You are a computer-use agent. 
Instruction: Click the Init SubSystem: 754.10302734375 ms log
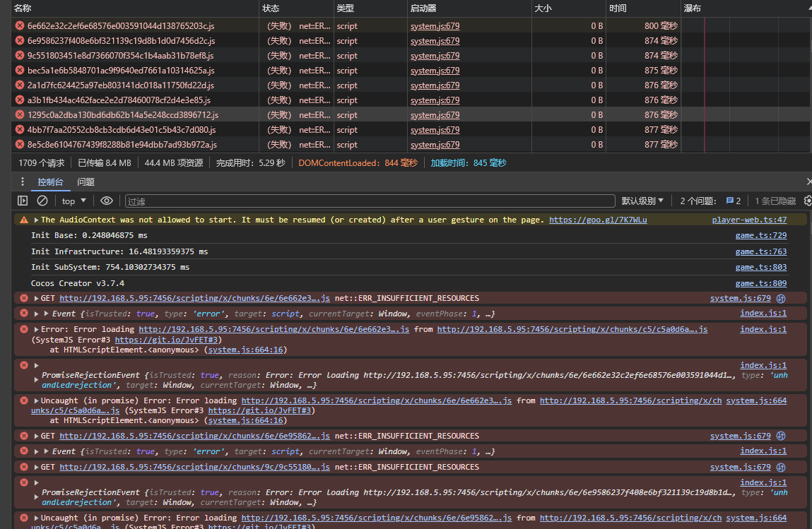tap(110, 267)
